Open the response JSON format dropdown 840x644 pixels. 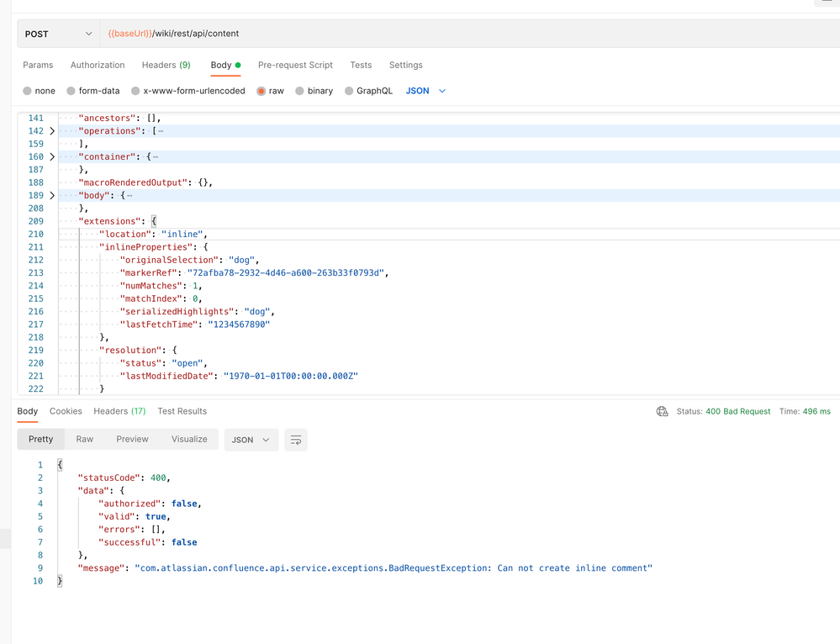[x=251, y=440]
